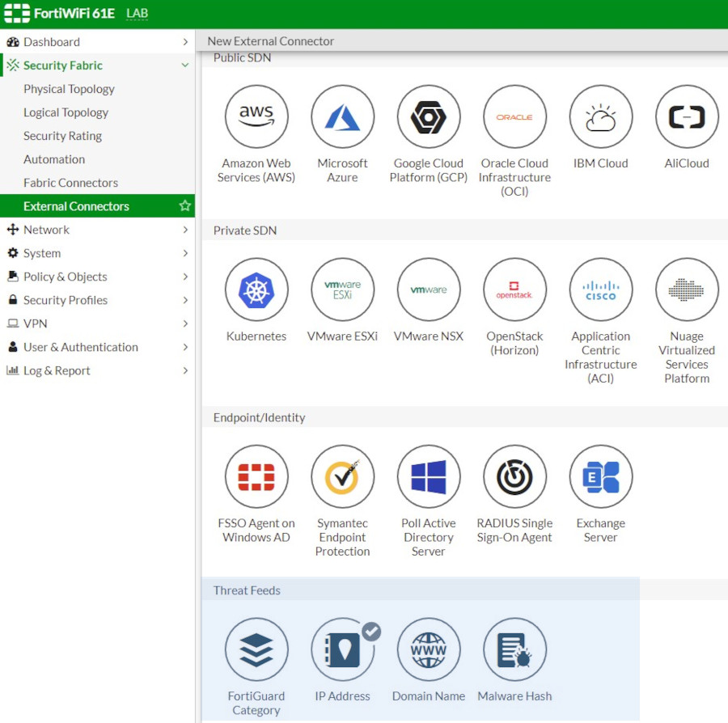Select the AliCloud connector icon
The height and width of the screenshot is (723, 728).
click(x=687, y=116)
